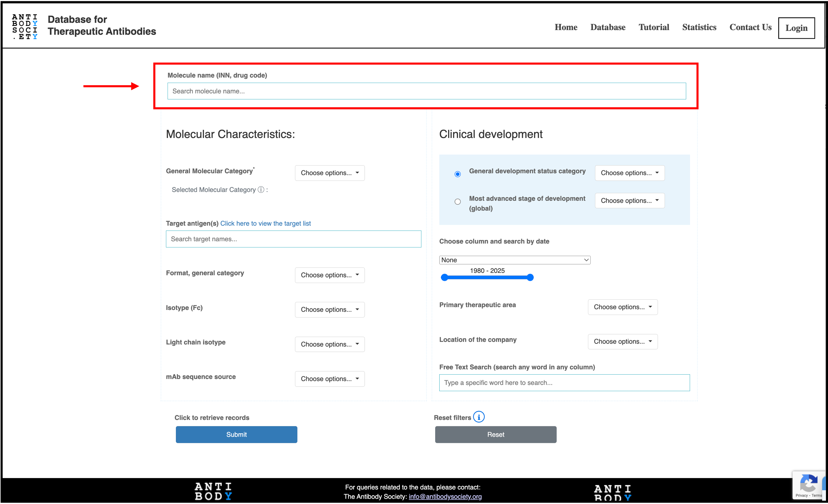The image size is (828, 504).
Task: Click info icon beside Selected Molecular Category
Action: [x=260, y=190]
